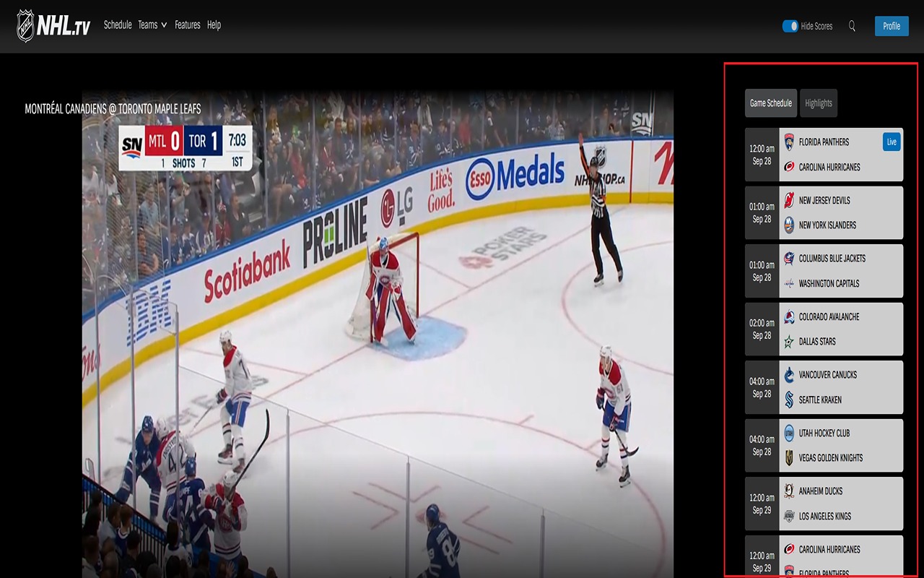
Task: Select the Dallas Stars logo
Action: point(789,342)
